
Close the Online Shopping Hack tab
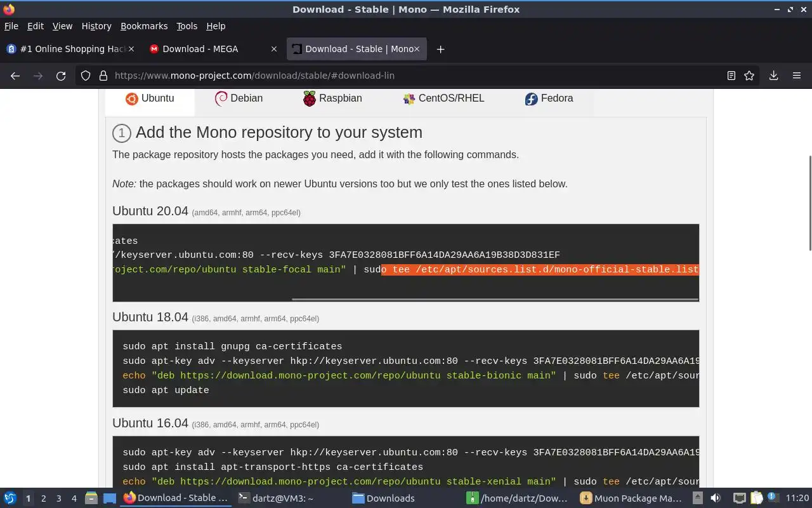(x=131, y=49)
